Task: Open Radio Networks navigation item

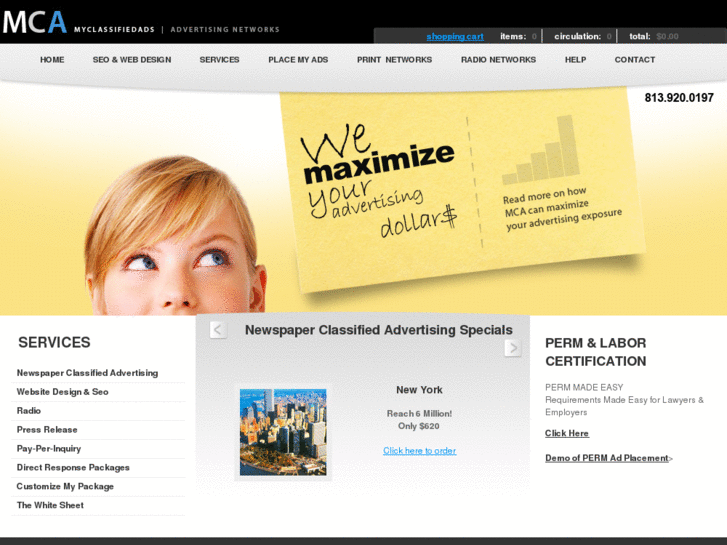Action: [498, 60]
